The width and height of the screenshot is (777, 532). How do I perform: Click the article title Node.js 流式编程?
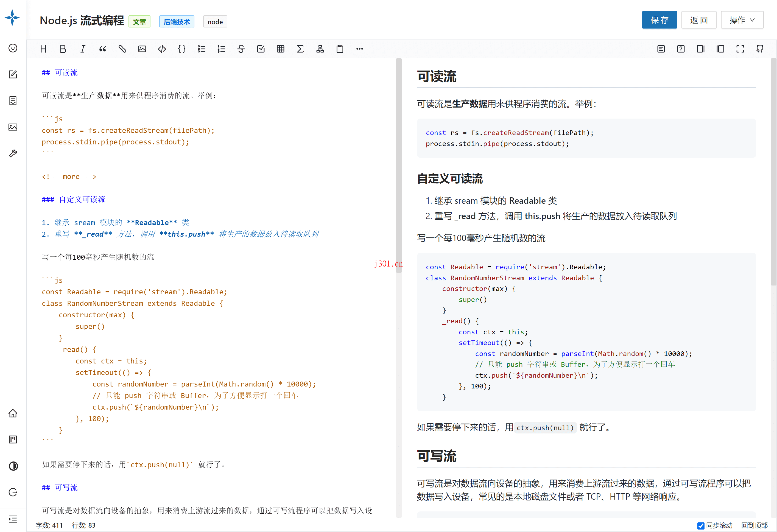click(x=82, y=20)
